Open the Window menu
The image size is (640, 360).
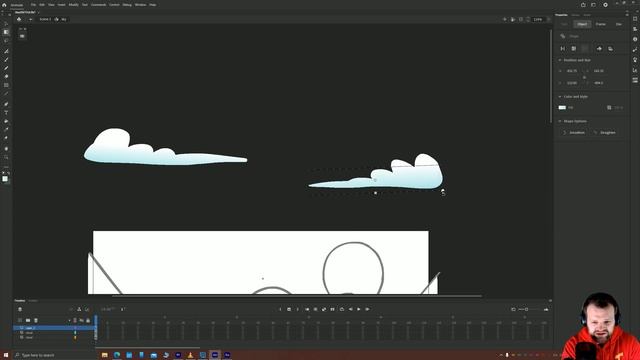coord(140,5)
